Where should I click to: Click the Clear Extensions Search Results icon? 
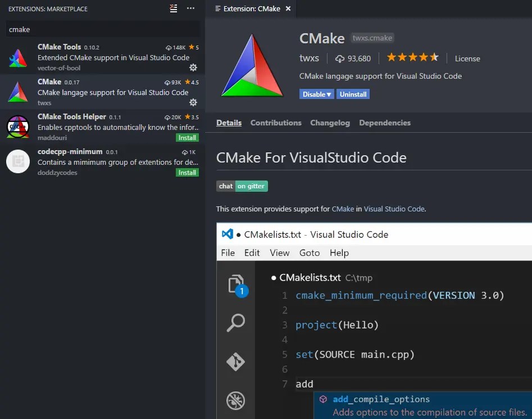[173, 8]
